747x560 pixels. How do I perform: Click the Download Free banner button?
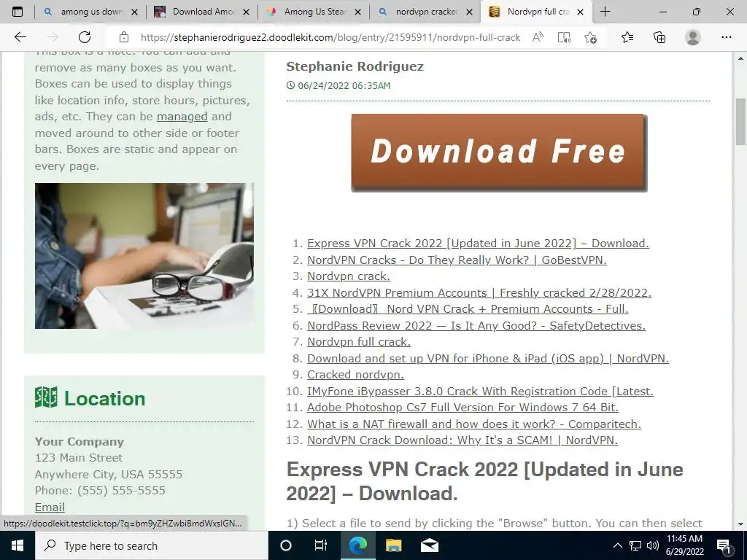[498, 152]
